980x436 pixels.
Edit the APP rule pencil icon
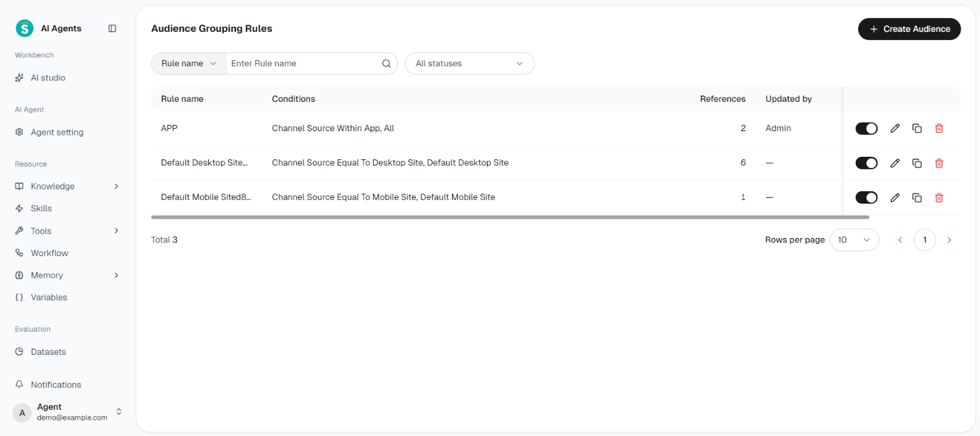[x=895, y=128]
